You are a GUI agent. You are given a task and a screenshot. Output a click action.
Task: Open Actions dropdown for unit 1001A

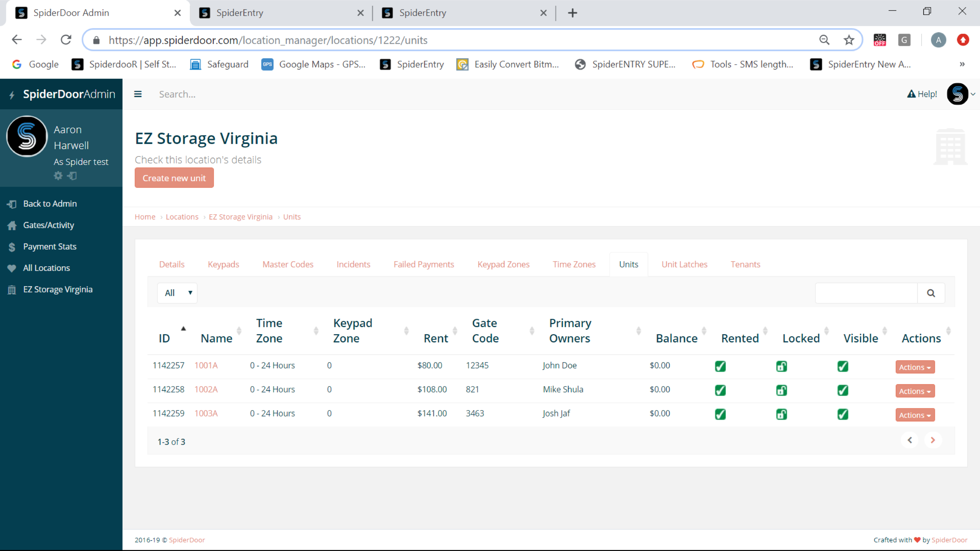(x=915, y=367)
